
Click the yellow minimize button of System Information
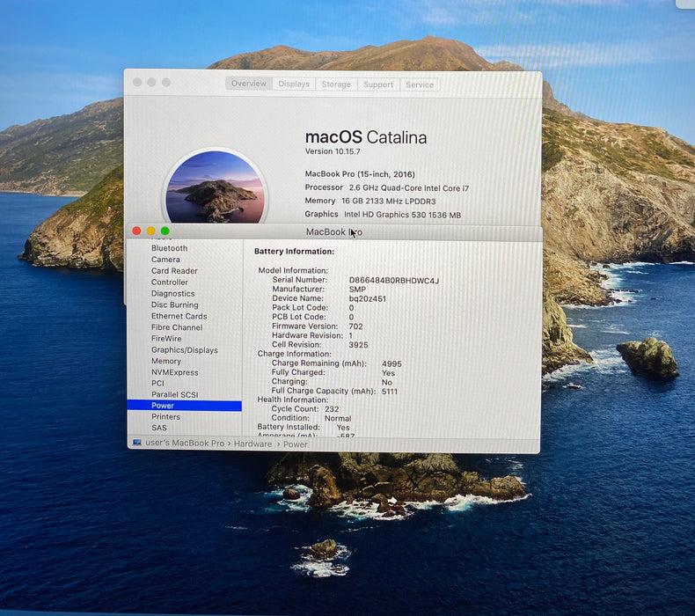[151, 231]
